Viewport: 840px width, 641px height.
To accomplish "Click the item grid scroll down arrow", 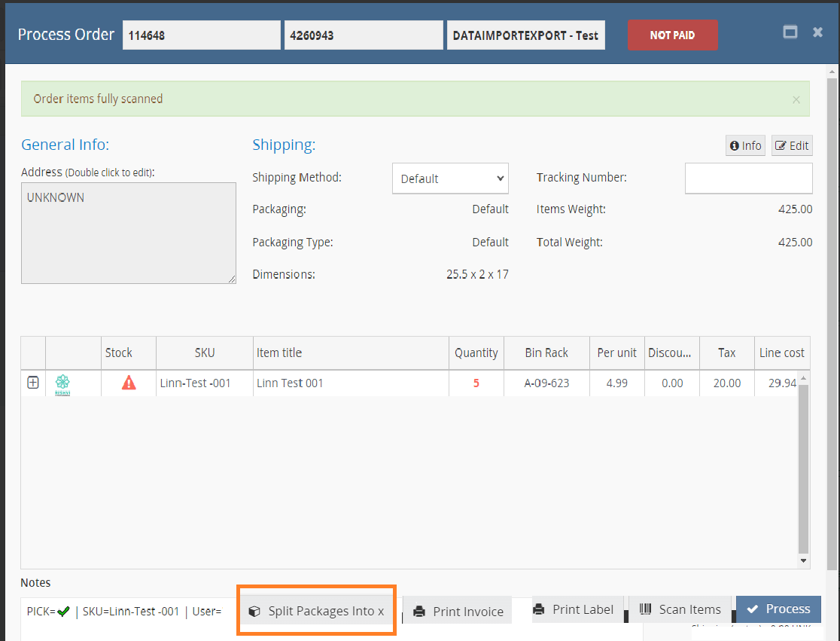I will pyautogui.click(x=803, y=560).
